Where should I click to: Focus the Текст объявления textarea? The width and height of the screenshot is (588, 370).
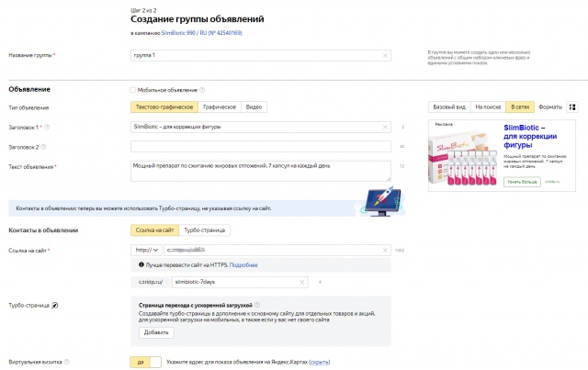(261, 171)
